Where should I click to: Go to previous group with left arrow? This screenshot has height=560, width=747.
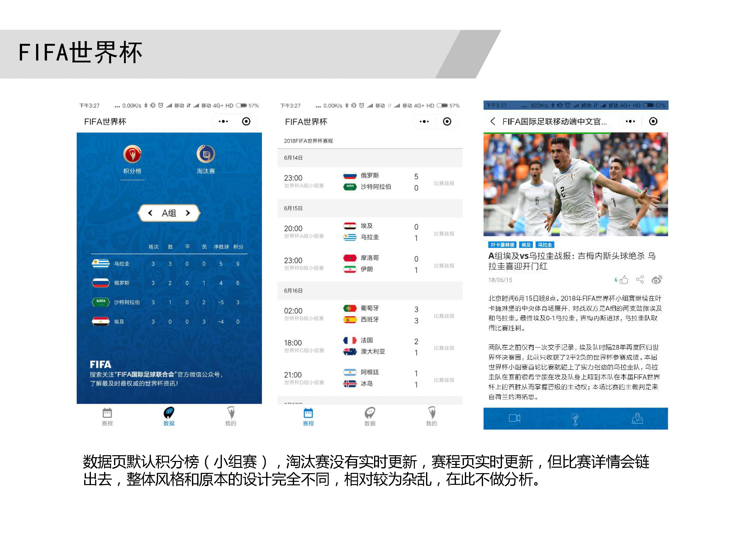(150, 213)
